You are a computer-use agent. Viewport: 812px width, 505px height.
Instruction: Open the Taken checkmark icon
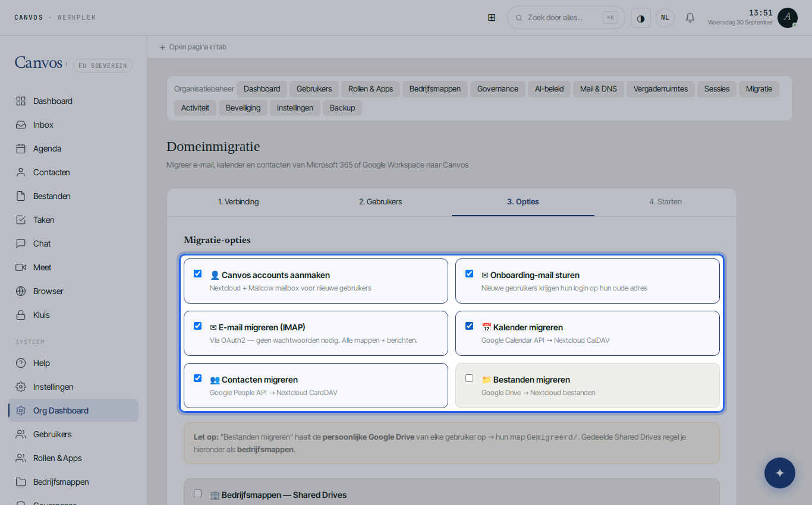click(21, 220)
